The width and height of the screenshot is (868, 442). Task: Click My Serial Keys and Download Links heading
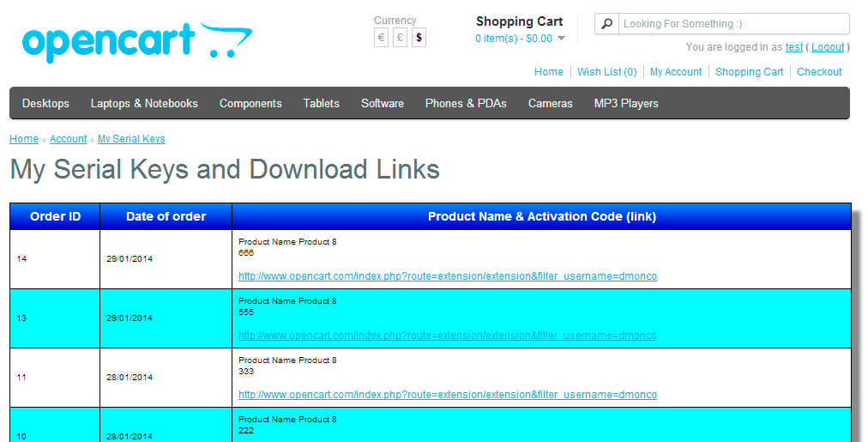(x=225, y=169)
